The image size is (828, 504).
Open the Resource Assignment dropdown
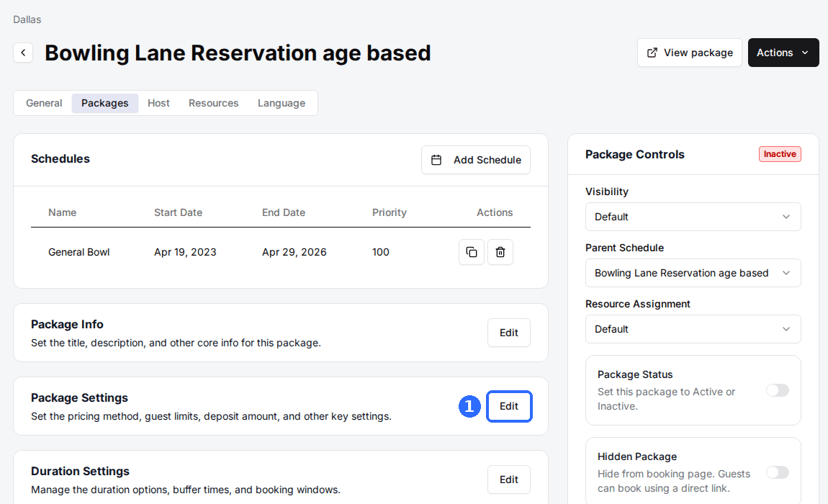(693, 329)
